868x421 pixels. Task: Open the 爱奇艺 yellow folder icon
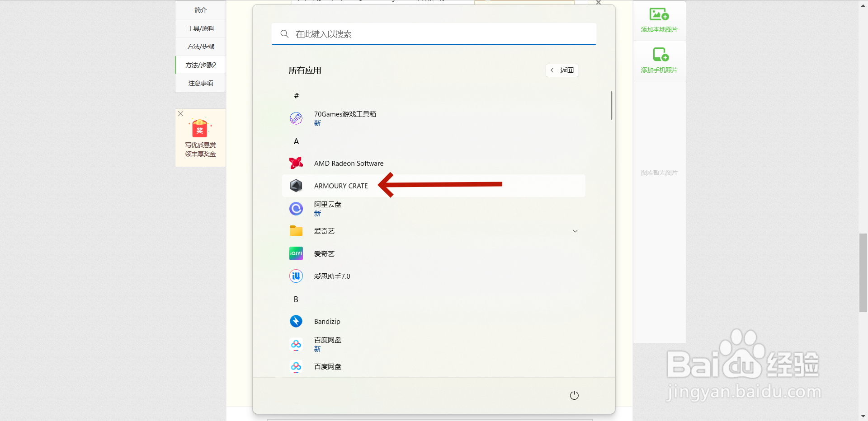pyautogui.click(x=296, y=231)
